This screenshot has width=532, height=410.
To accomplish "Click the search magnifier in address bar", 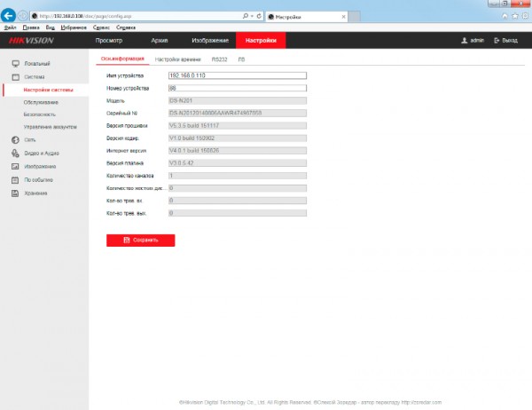I will pos(246,16).
